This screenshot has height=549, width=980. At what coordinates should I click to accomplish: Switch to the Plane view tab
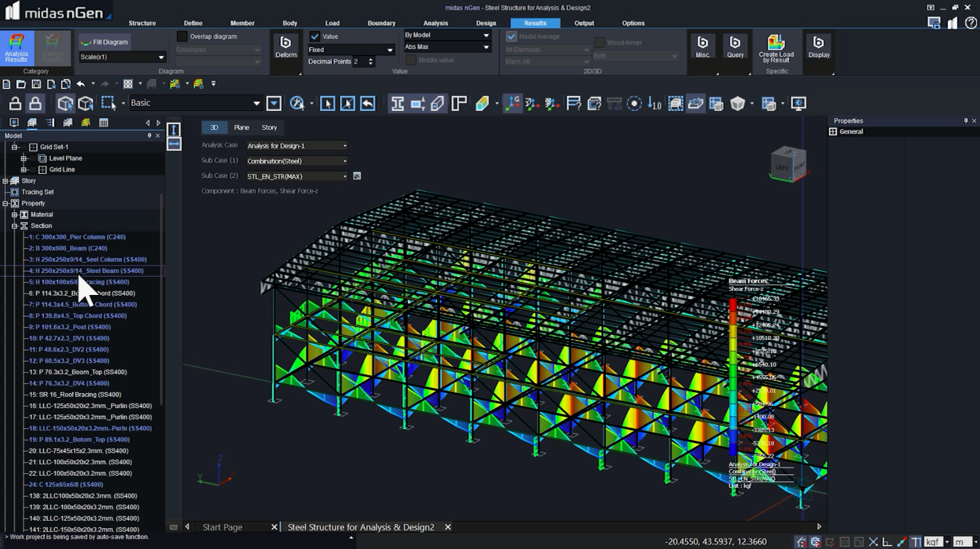click(241, 128)
